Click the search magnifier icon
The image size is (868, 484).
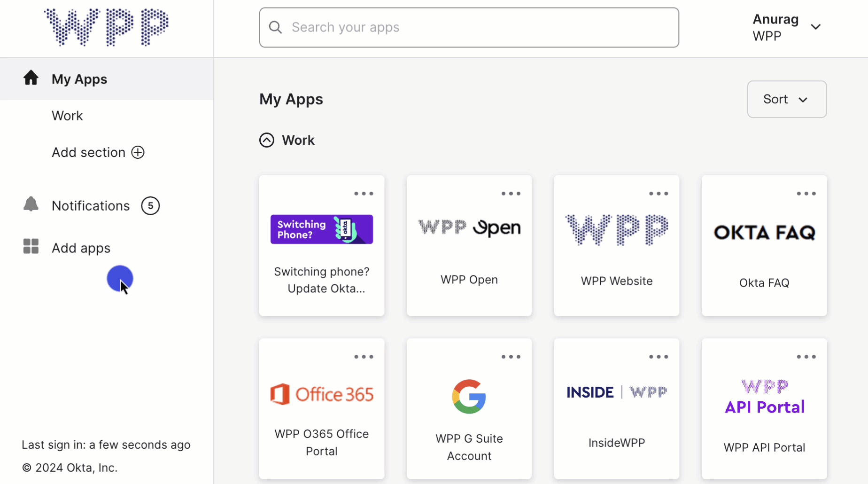click(276, 27)
